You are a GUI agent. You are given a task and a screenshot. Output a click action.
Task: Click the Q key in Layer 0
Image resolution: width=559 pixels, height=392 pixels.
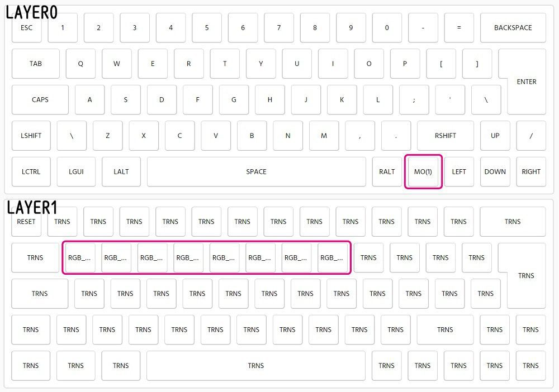[80, 64]
